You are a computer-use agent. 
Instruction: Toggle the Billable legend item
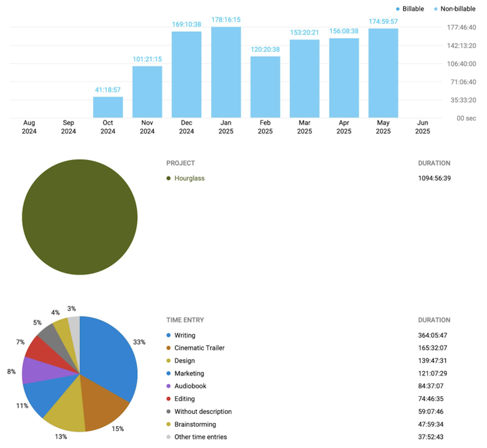(412, 9)
